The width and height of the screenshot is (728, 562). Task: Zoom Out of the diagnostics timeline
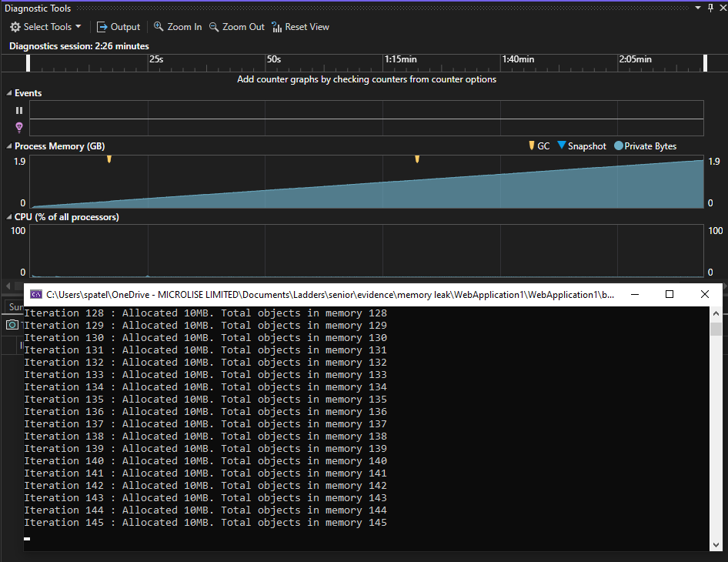coord(237,27)
